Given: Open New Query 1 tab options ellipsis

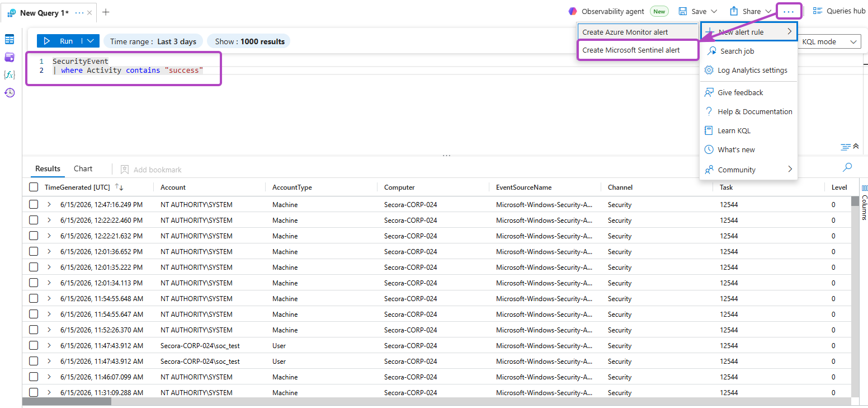Looking at the screenshot, I should (x=79, y=12).
